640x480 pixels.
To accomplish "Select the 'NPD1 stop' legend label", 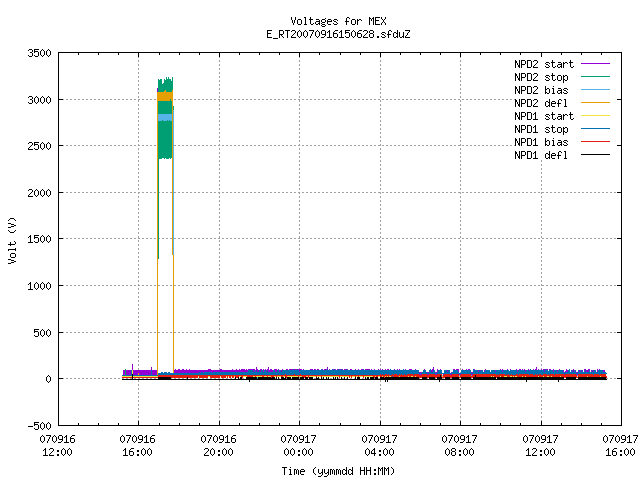I will click(x=541, y=129).
